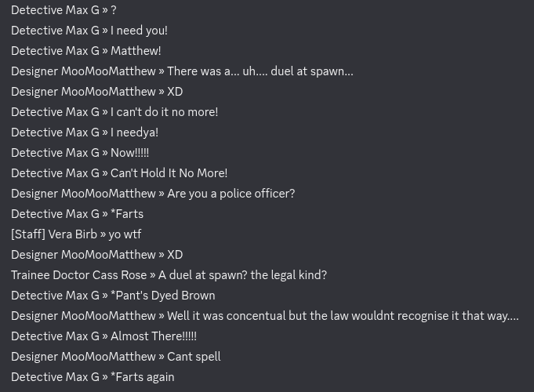This screenshot has height=392, width=534.
Task: Click the "Can't Hold It No More!" message
Action: [x=169, y=173]
